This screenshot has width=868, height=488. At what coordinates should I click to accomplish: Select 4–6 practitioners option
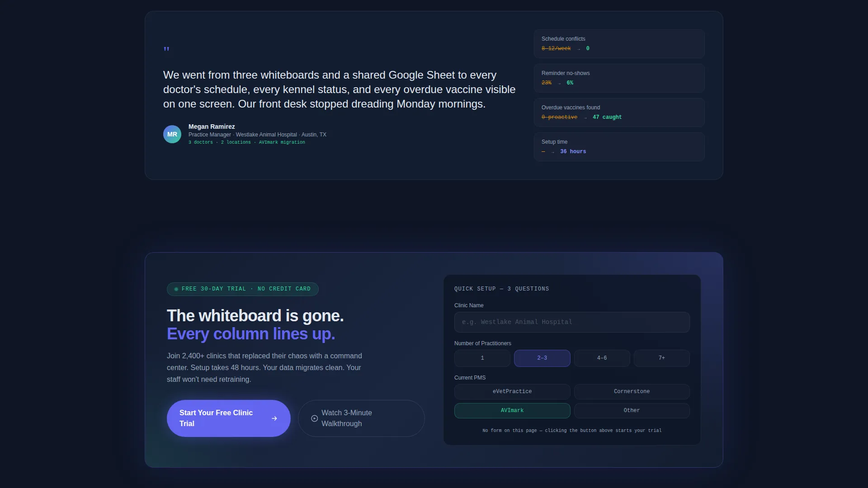click(602, 358)
